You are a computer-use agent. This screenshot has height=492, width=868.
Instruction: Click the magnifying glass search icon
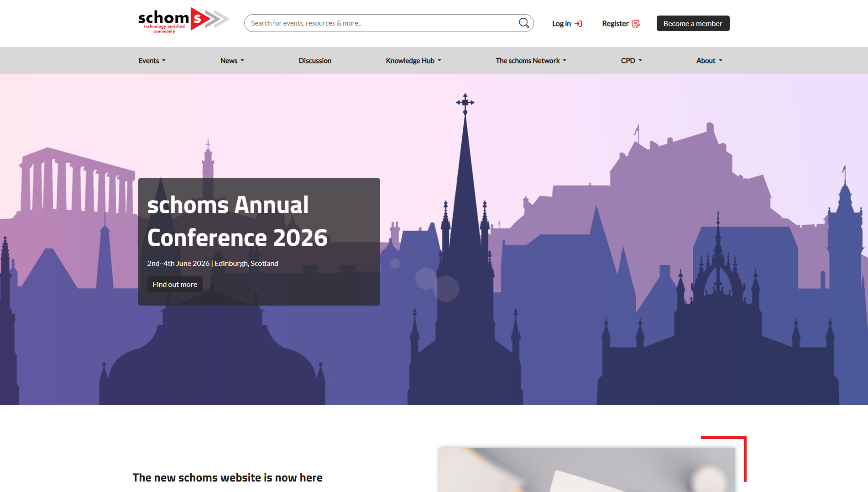pos(523,23)
